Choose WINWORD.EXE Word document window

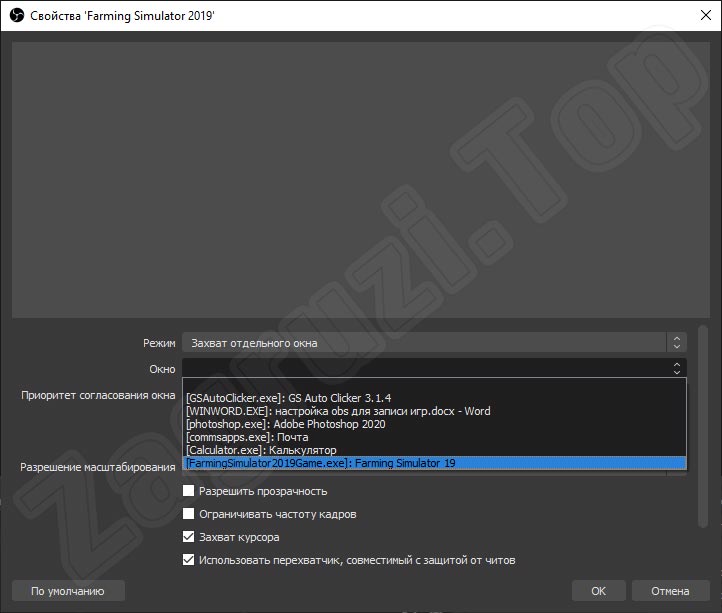pos(434,411)
